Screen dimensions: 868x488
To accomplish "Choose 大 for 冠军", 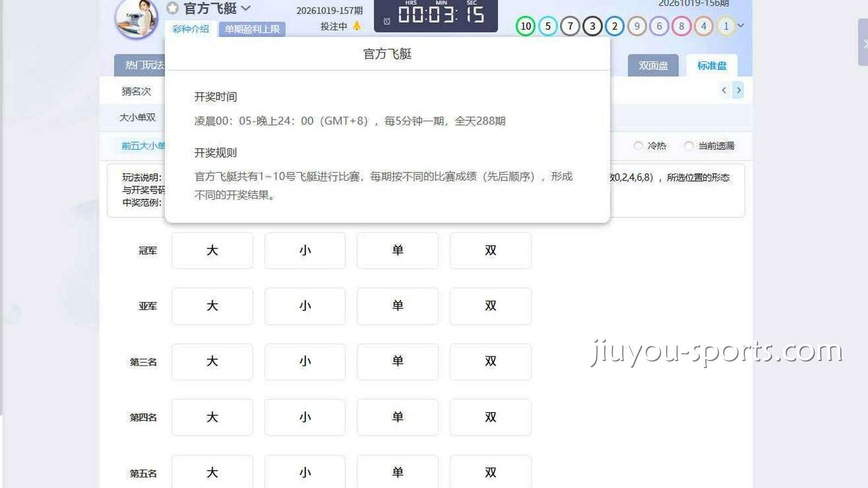I will pos(212,251).
